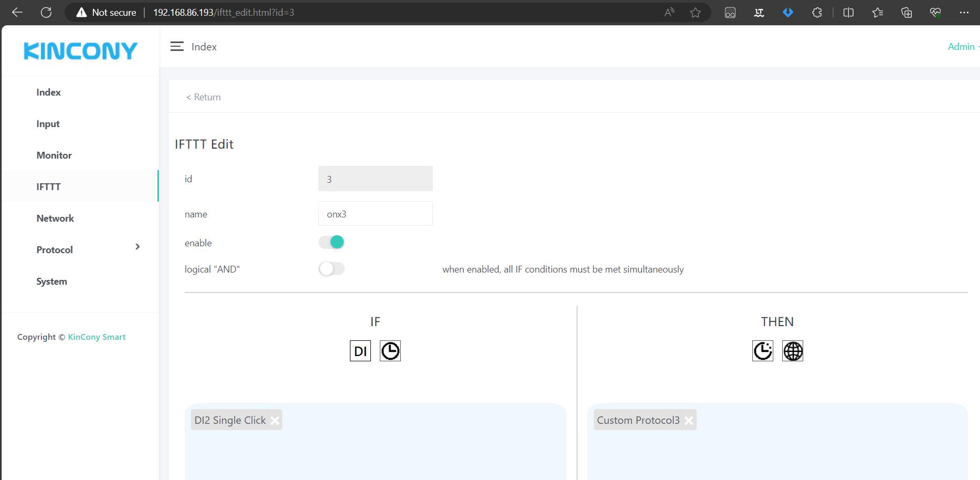Remove the DI2 Single Click condition
980x480 pixels.
coord(275,421)
